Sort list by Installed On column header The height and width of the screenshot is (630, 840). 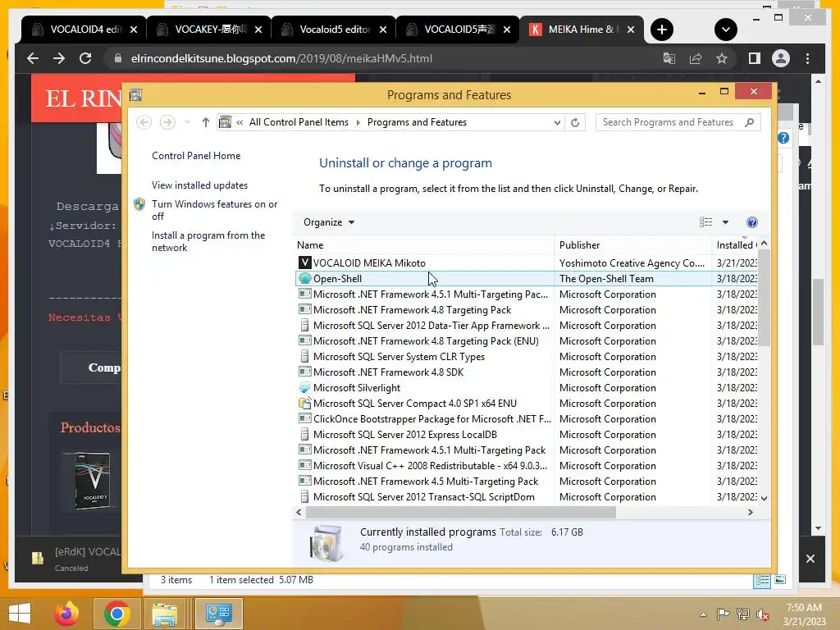pyautogui.click(x=735, y=244)
